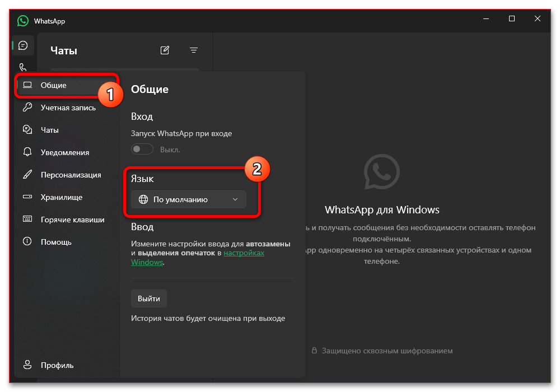
Task: Click Защищено сквозным шифрованием text
Action: point(387,351)
